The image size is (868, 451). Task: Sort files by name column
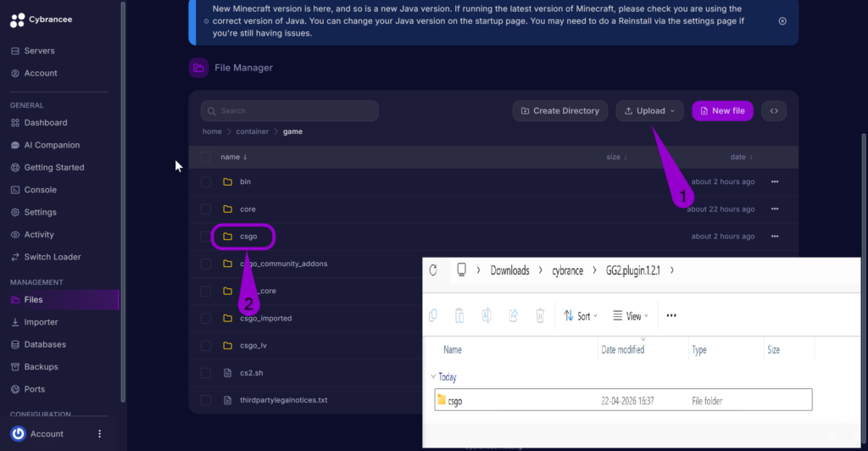234,157
